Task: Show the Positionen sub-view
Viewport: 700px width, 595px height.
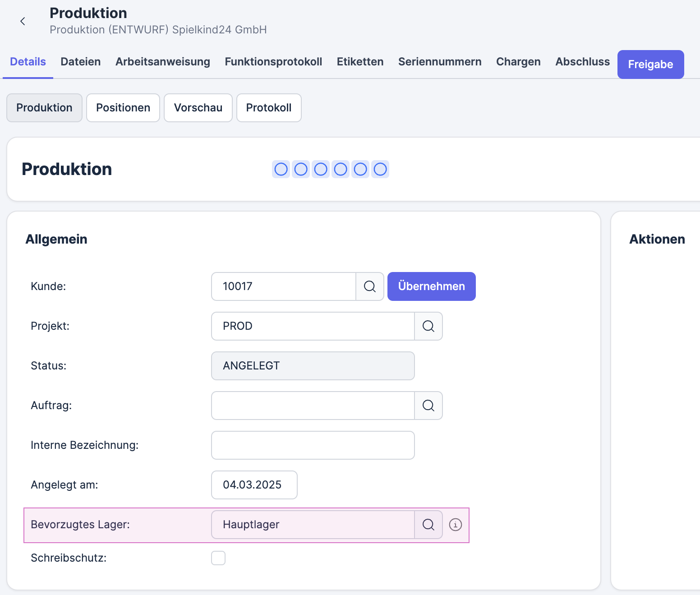Action: point(123,108)
